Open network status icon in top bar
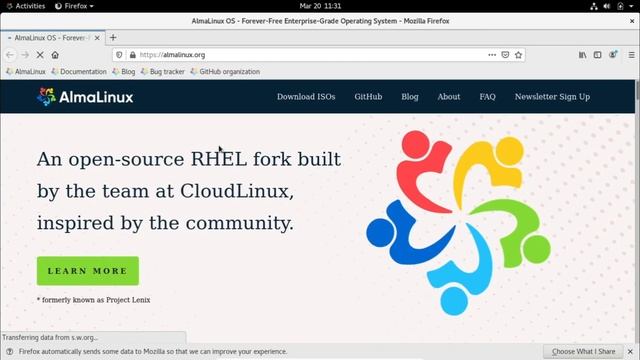Screen dimensions: 640x360 click(594, 6)
